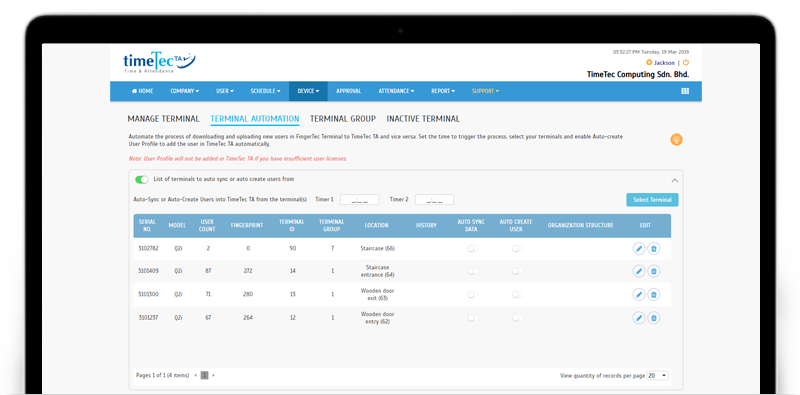The image size is (800, 395).
Task: Open the Schedule dropdown menu
Action: point(265,91)
